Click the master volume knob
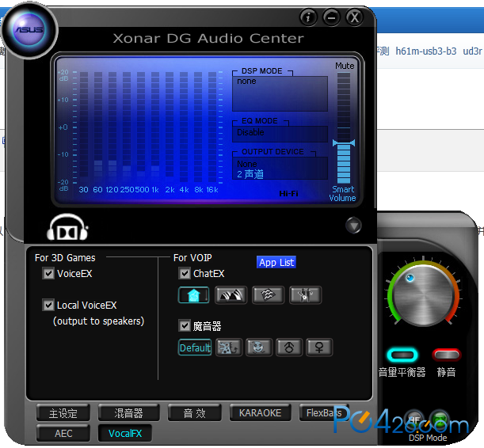This screenshot has width=484, height=448. tap(423, 295)
